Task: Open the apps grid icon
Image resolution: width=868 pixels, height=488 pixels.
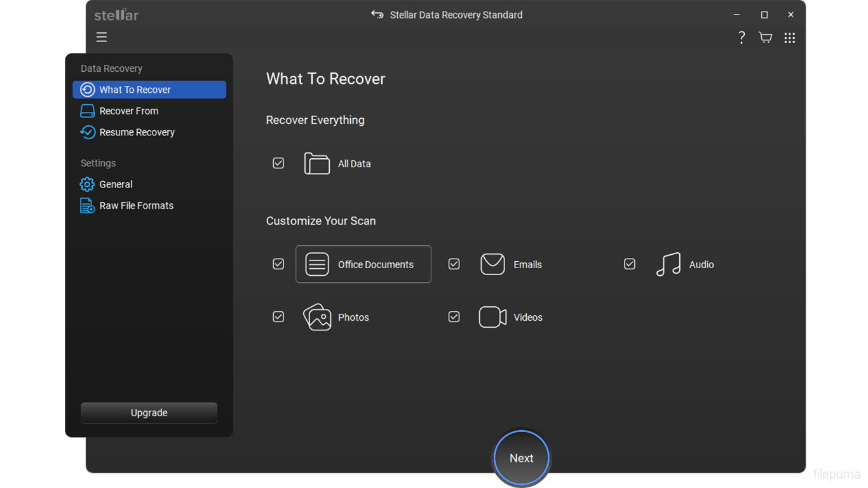Action: [789, 38]
